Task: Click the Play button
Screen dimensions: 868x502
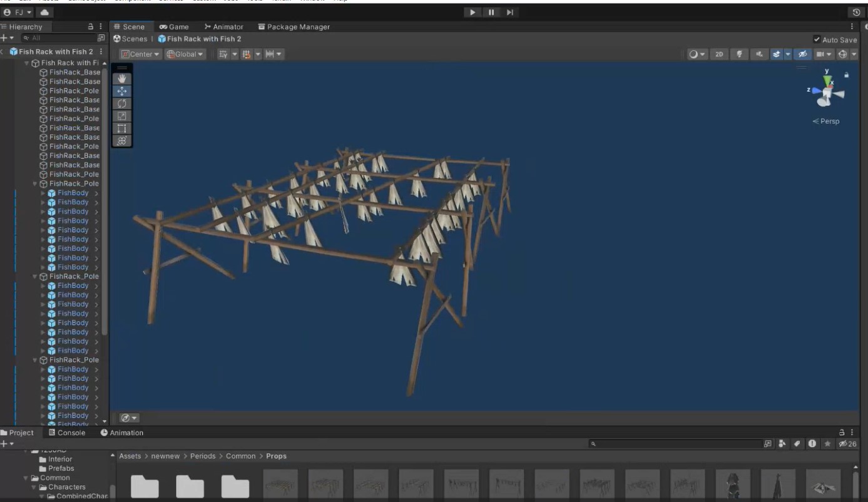Action: point(472,13)
